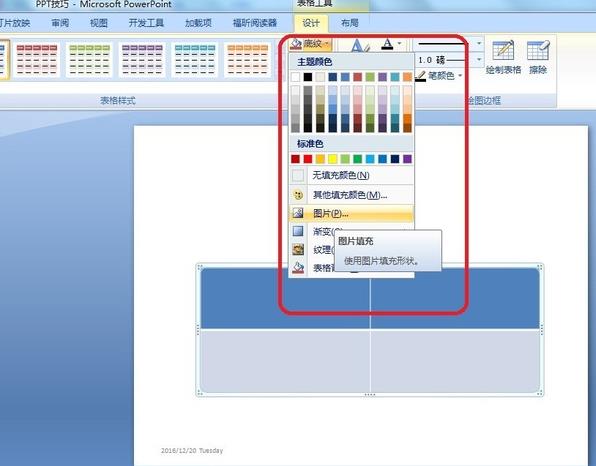Pick red accent in theme colors row

pyautogui.click(x=358, y=77)
